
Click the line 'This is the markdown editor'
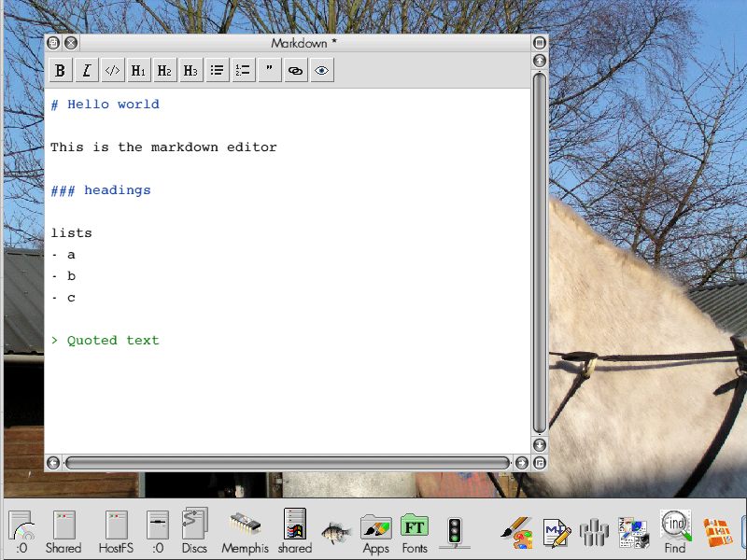163,147
